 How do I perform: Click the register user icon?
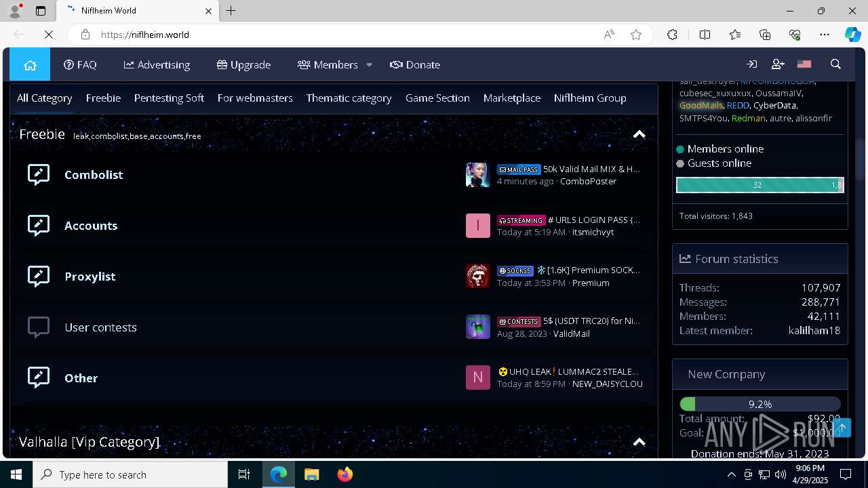tap(778, 64)
